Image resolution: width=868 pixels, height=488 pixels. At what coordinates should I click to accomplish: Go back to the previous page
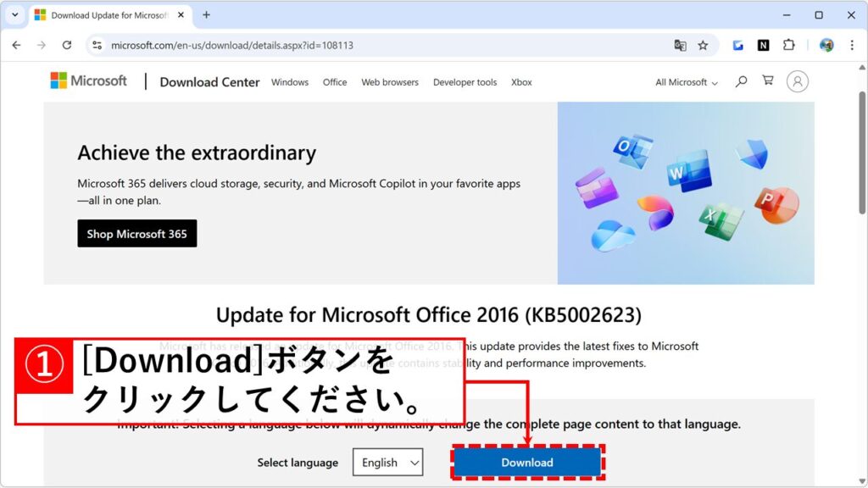point(17,46)
